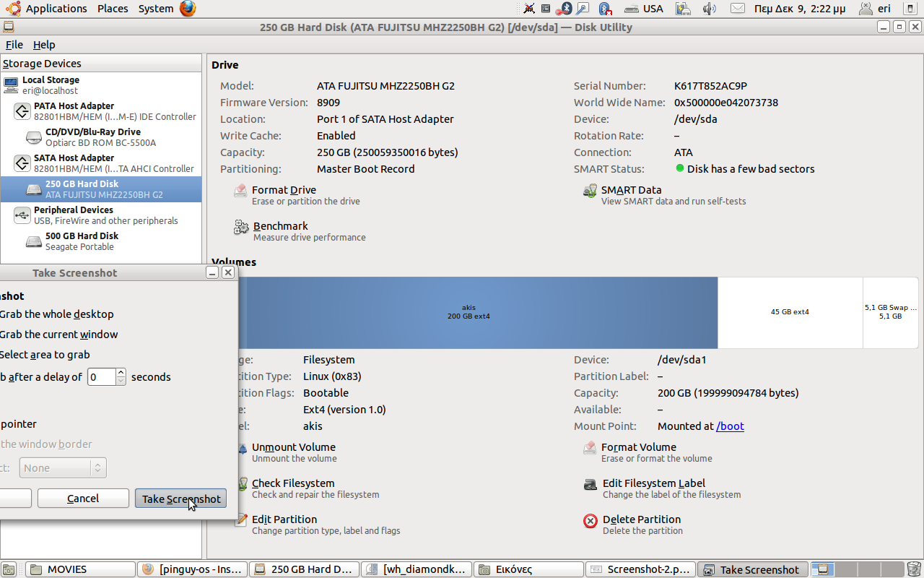Select the 5,1 GB Swap volume
Image resolution: width=924 pixels, height=578 pixels.
point(891,312)
